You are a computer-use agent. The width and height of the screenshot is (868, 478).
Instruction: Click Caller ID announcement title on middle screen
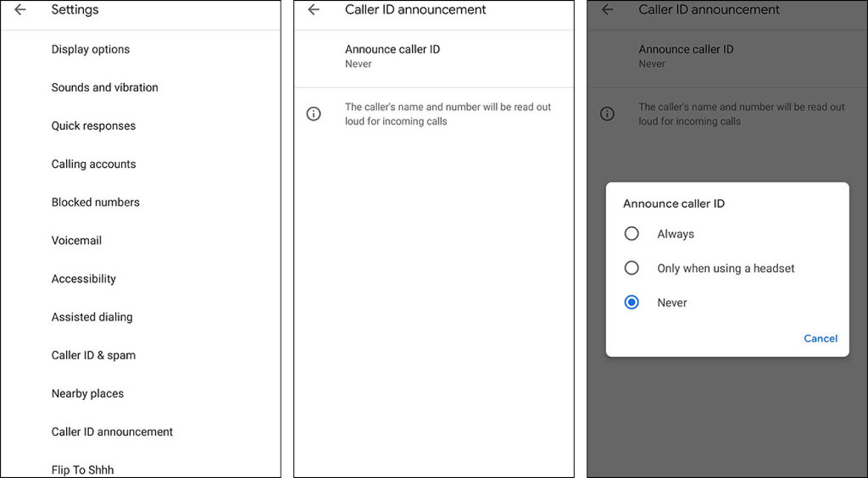415,10
